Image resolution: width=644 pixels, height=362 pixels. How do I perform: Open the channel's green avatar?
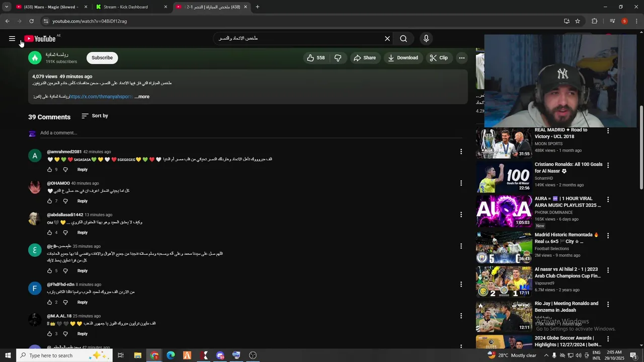(x=35, y=58)
